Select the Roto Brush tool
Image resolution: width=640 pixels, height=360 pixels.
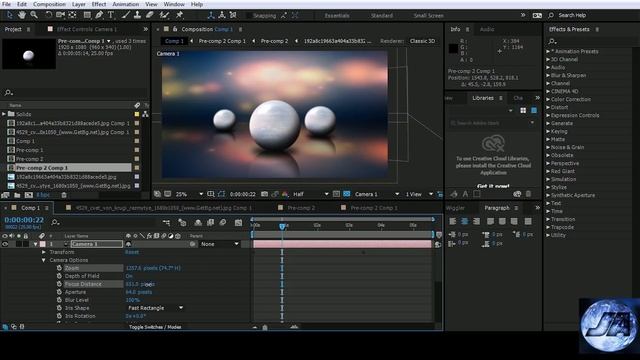click(x=164, y=15)
